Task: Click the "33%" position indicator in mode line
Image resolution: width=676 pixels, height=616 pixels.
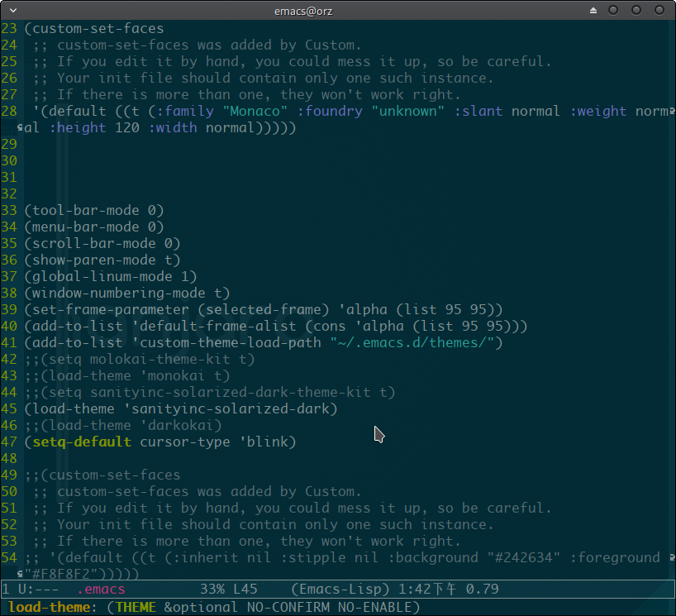Action: click(212, 590)
